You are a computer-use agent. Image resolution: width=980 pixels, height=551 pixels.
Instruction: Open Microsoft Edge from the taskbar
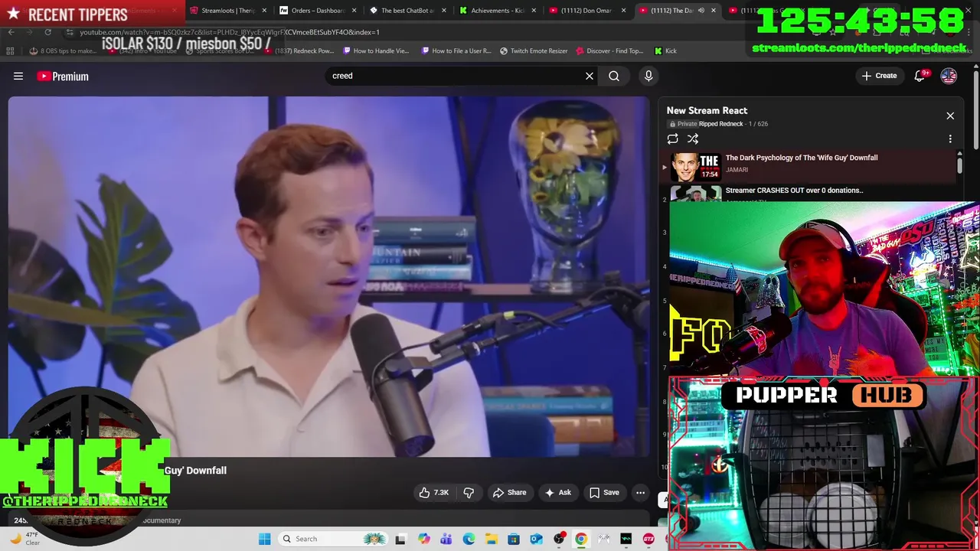[x=469, y=539]
